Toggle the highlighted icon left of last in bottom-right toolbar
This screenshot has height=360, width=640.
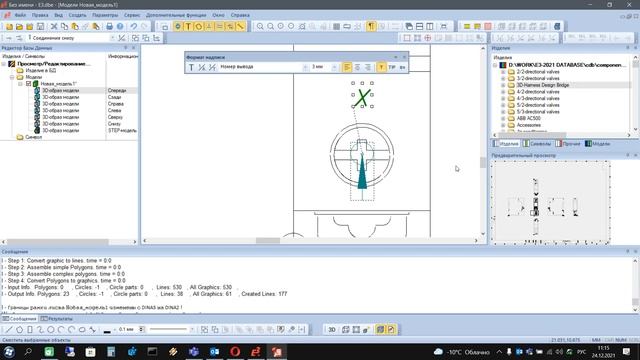380,329
